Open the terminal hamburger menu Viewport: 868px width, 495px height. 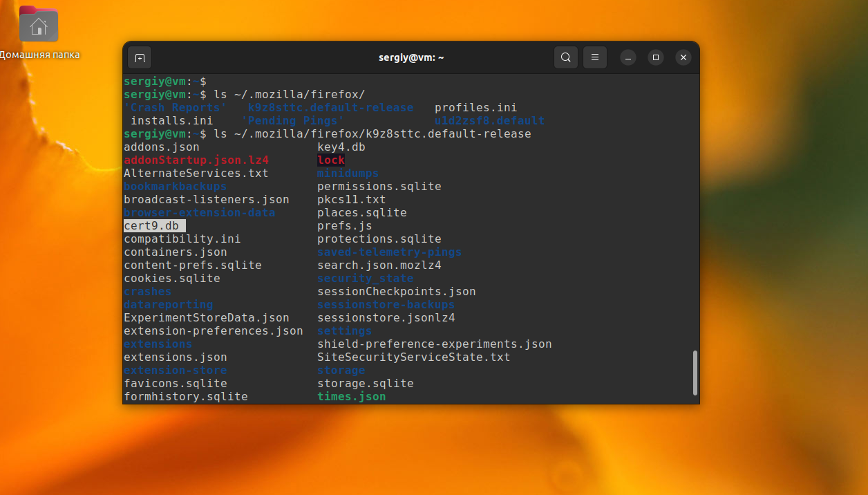point(594,57)
